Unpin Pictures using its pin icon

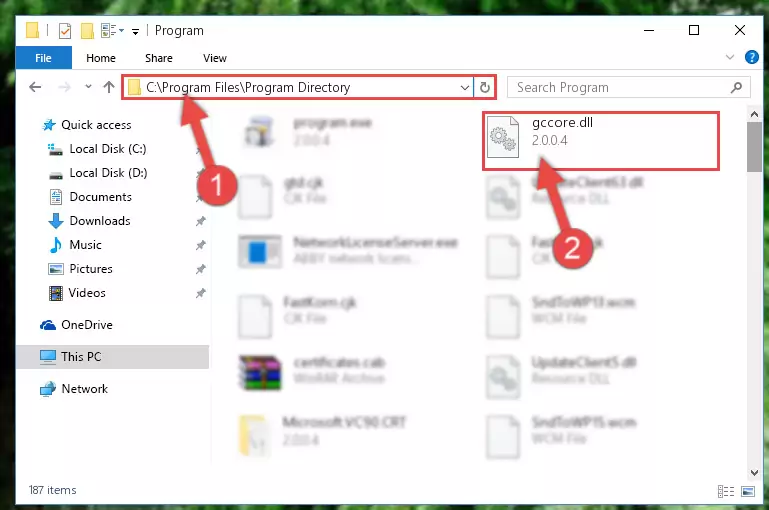pos(201,269)
